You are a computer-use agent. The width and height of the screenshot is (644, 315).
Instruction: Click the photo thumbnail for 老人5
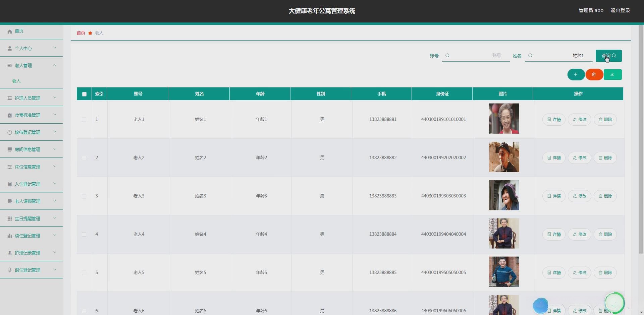click(x=504, y=272)
